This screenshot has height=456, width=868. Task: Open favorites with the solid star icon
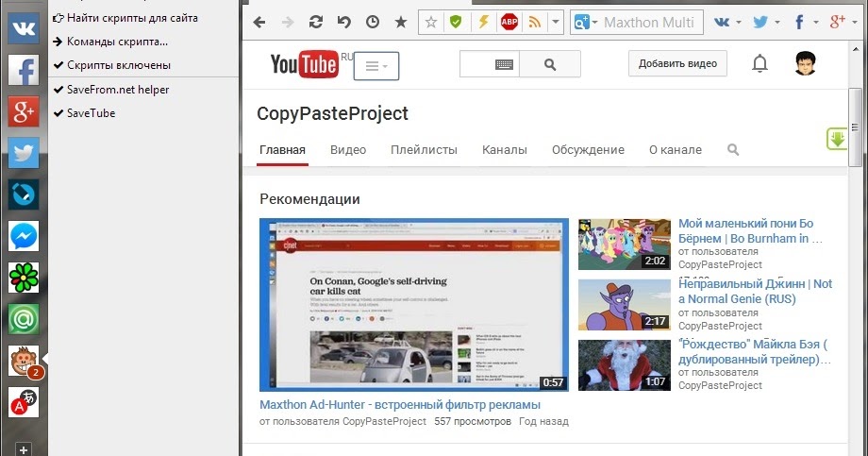401,22
